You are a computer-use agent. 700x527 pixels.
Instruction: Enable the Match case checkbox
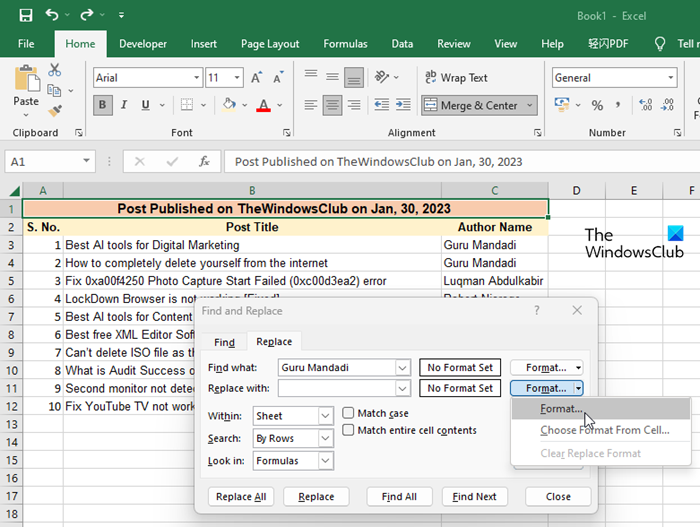click(348, 413)
